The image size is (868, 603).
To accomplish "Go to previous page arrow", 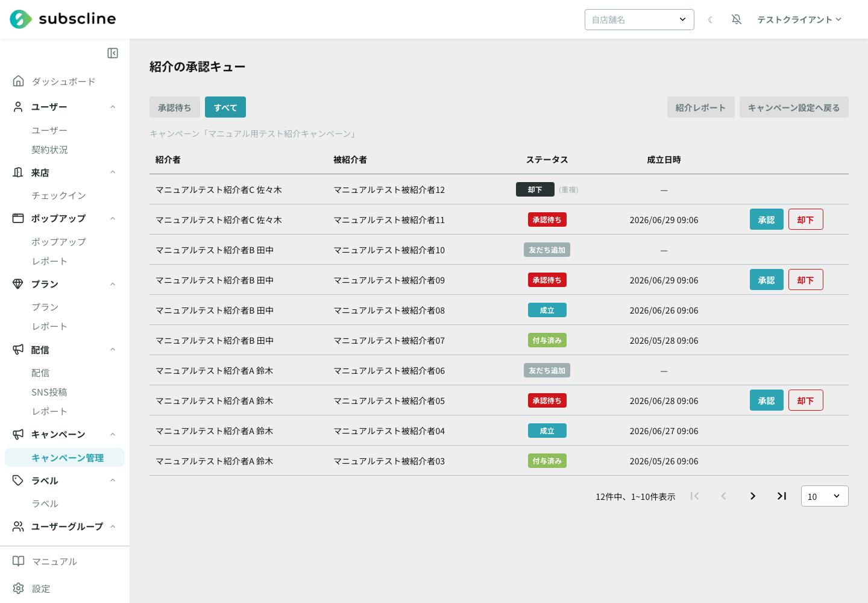I will [x=724, y=496].
